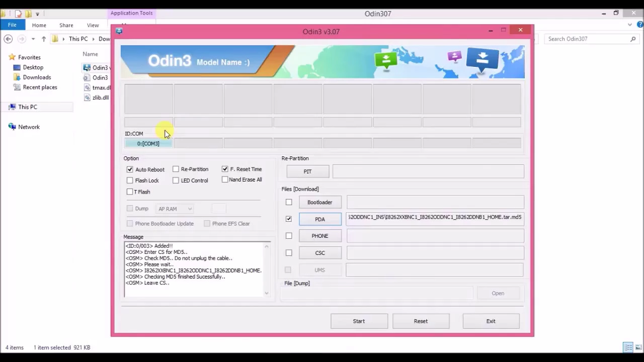This screenshot has width=644, height=362.
Task: Click the New folder icon in Explorer quick access toolbar
Action: [x=29, y=14]
